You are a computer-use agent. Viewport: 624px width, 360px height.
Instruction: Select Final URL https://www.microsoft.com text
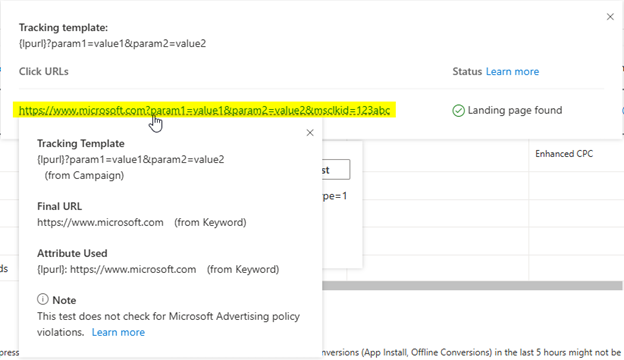pyautogui.click(x=100, y=222)
